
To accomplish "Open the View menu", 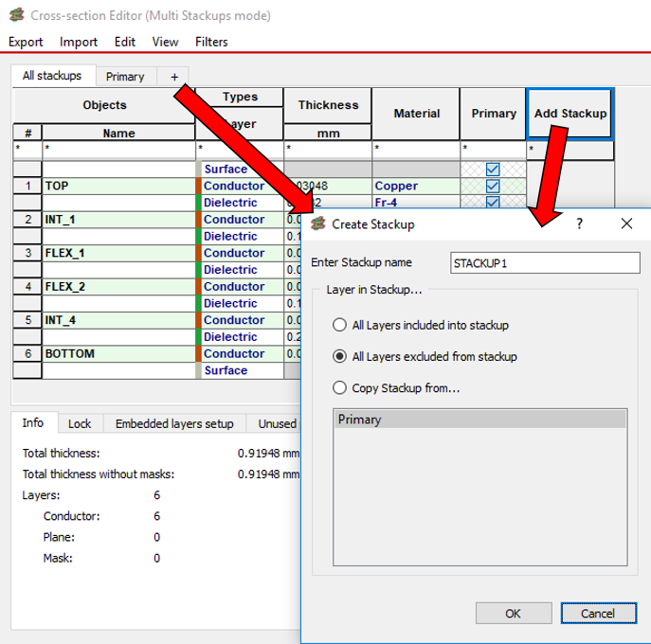I will 165,42.
